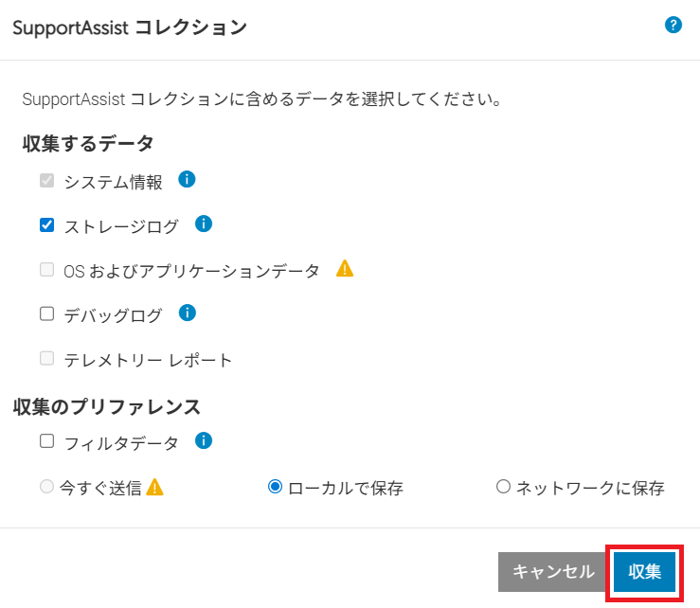Click warning icon beside 今すぐ送信
The image size is (700, 608).
155,488
